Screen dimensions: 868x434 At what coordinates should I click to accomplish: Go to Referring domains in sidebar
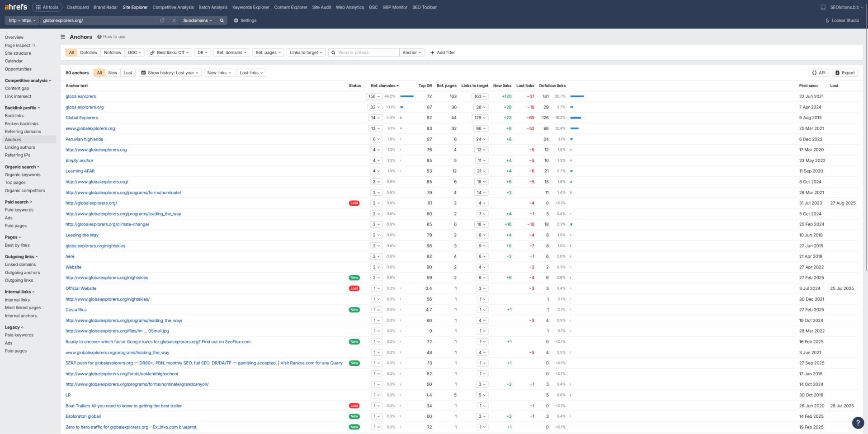point(23,132)
